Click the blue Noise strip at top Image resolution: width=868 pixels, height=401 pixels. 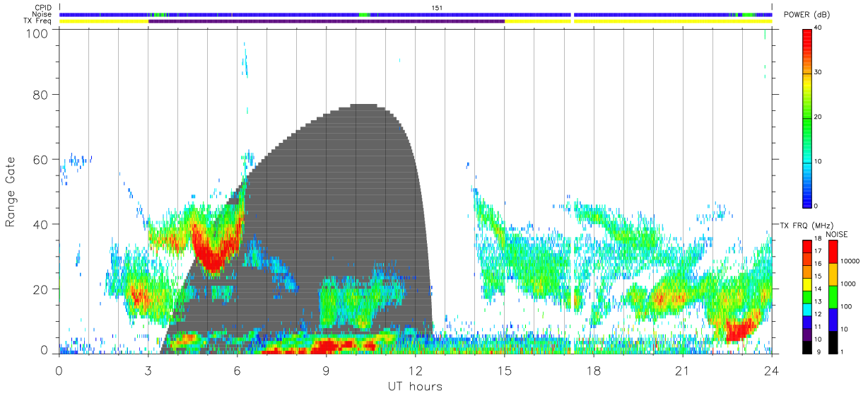tap(416, 14)
